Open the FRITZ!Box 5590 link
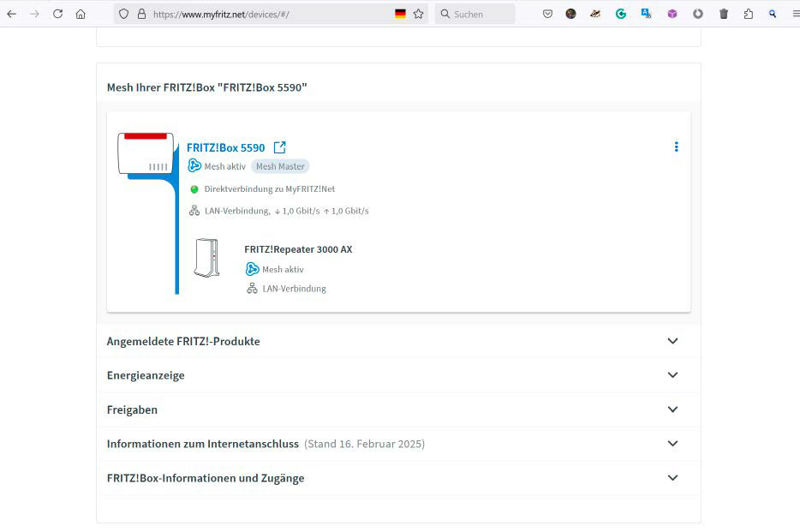This screenshot has width=800, height=532. click(225, 147)
